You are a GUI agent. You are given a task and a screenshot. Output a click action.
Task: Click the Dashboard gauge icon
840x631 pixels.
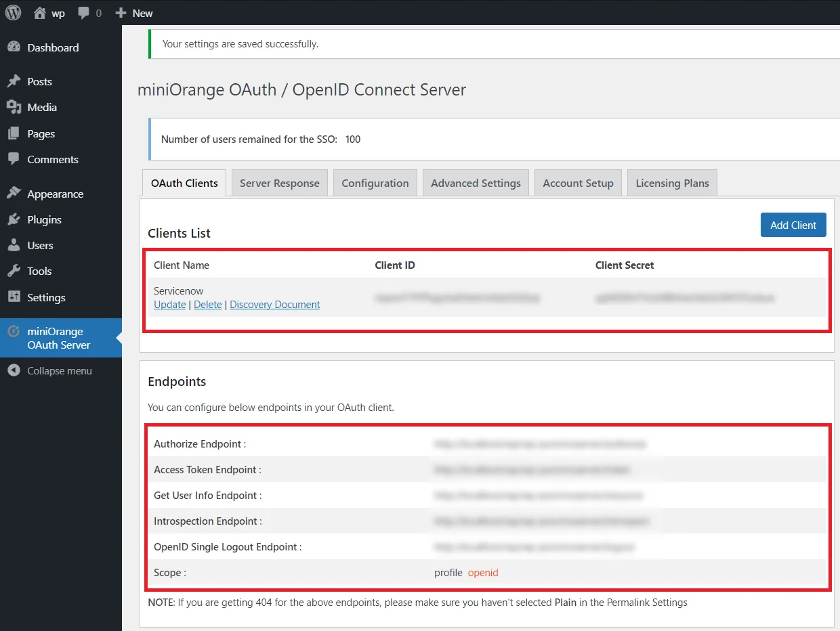click(14, 47)
